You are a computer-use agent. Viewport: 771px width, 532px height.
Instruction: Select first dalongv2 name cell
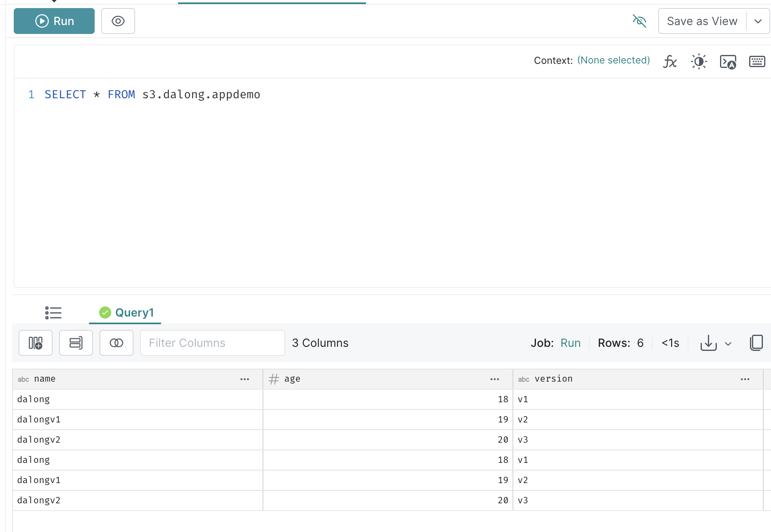(x=138, y=440)
